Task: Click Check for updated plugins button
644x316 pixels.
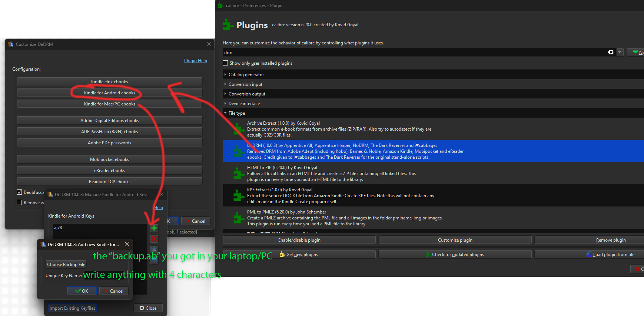Action: coord(455,255)
